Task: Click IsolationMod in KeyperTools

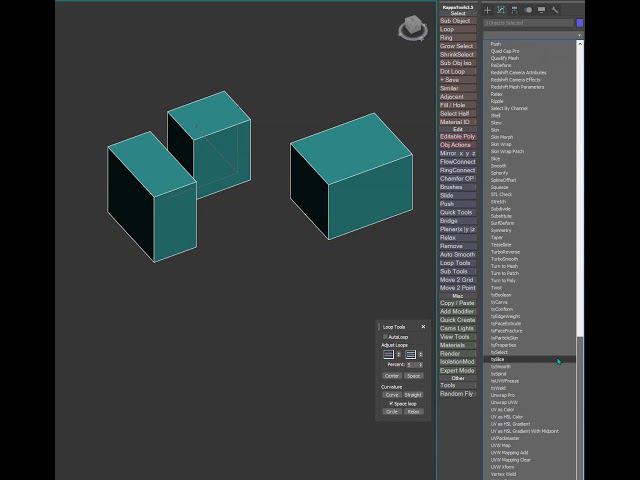Action: 458,362
